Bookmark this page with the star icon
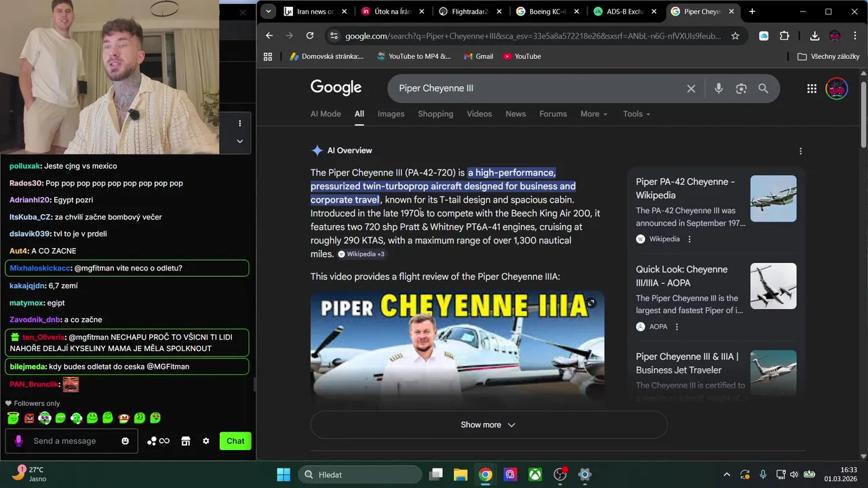Screen dimensions: 868x488 tap(735, 36)
